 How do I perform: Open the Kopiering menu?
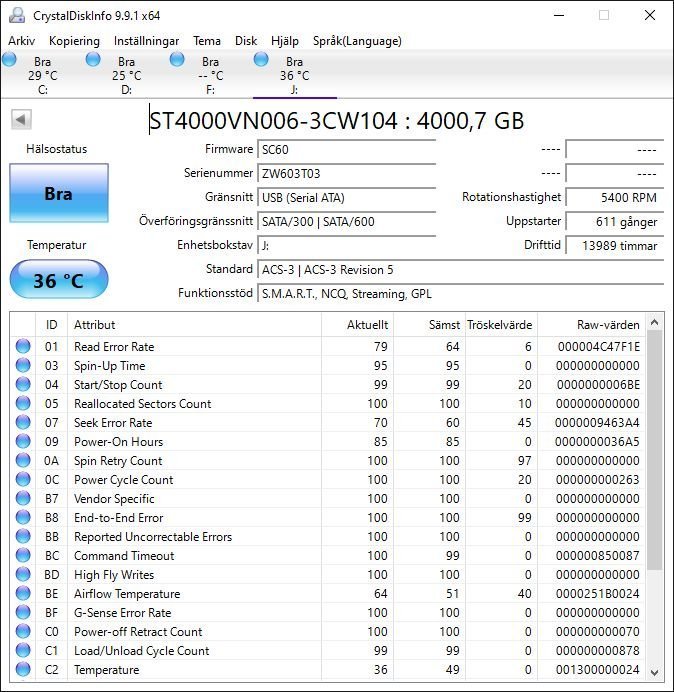tap(74, 41)
